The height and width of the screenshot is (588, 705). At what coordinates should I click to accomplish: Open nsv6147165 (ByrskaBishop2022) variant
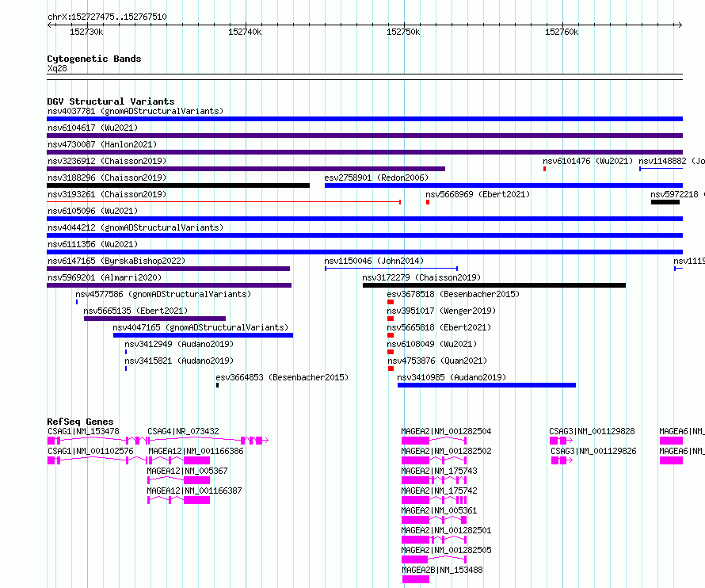[x=116, y=261]
